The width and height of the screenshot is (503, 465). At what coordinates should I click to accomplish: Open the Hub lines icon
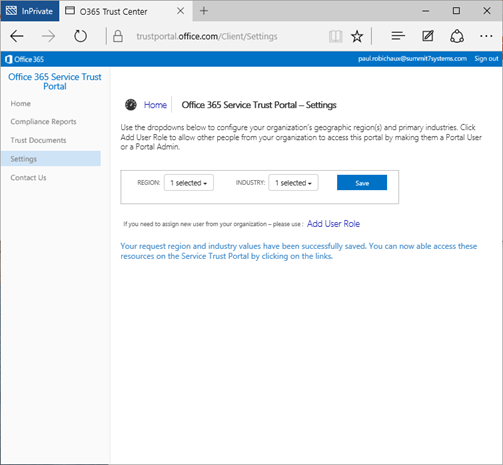click(x=398, y=36)
